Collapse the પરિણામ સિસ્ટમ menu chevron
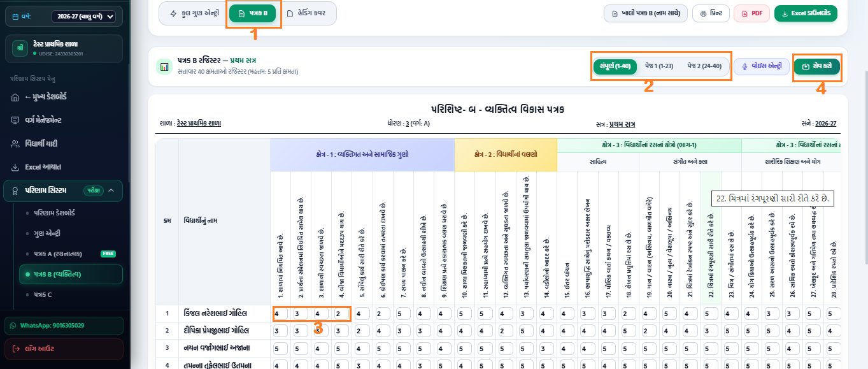The width and height of the screenshot is (868, 369). [x=111, y=190]
